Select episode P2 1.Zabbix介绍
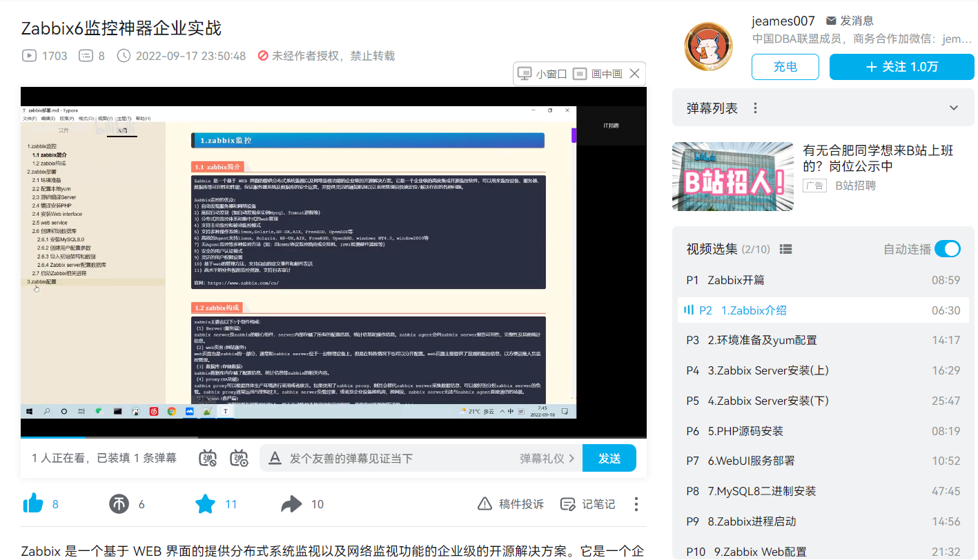Image resolution: width=978 pixels, height=560 pixels. 823,310
